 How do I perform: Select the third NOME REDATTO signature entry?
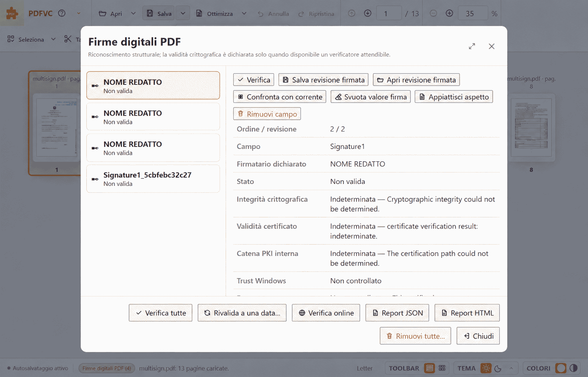153,147
